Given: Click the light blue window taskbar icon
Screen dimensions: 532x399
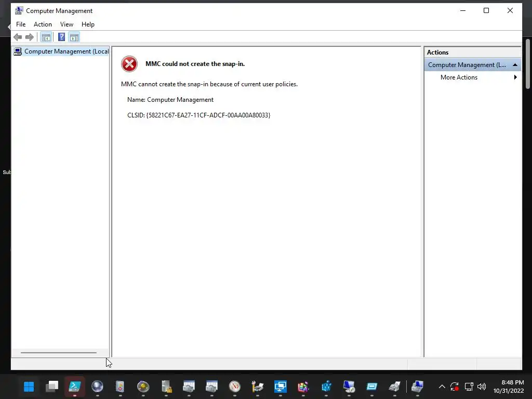Looking at the screenshot, I should tap(372, 387).
